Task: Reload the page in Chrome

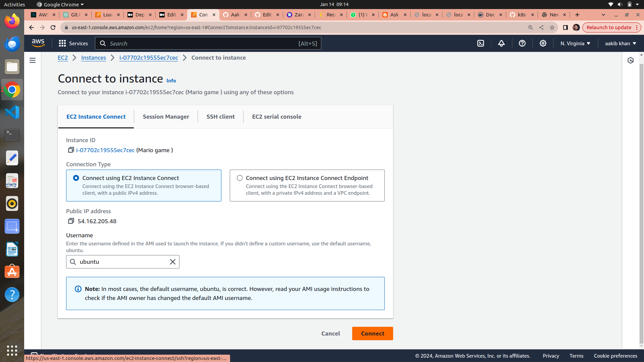Action: (53, 27)
